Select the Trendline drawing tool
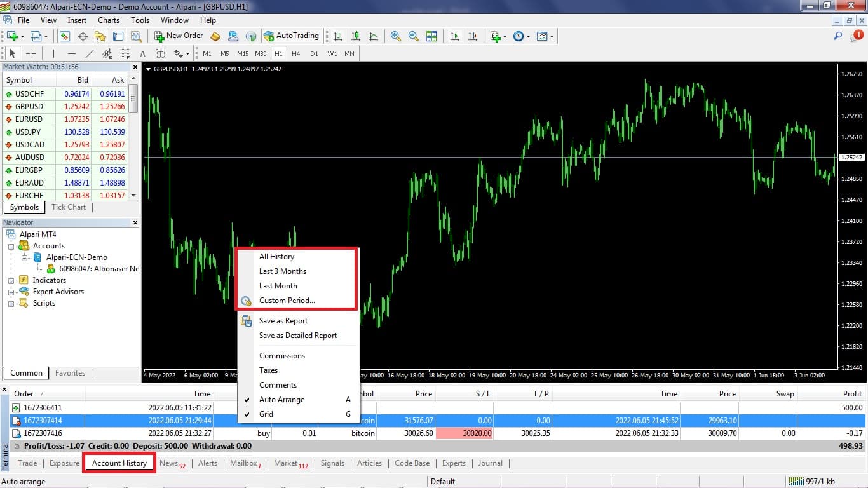This screenshot has height=488, width=868. 89,53
